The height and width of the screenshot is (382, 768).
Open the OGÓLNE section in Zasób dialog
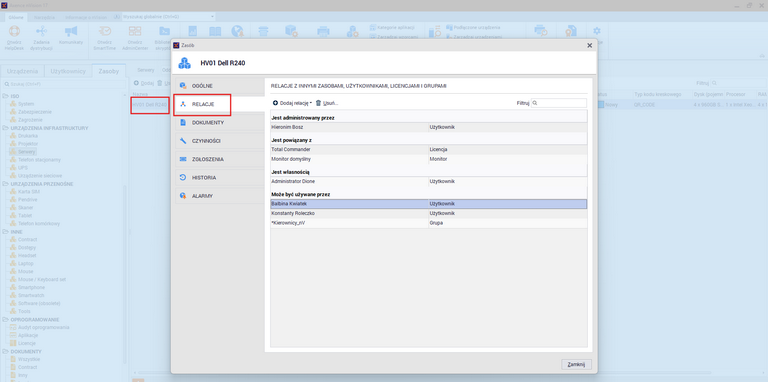coord(219,86)
